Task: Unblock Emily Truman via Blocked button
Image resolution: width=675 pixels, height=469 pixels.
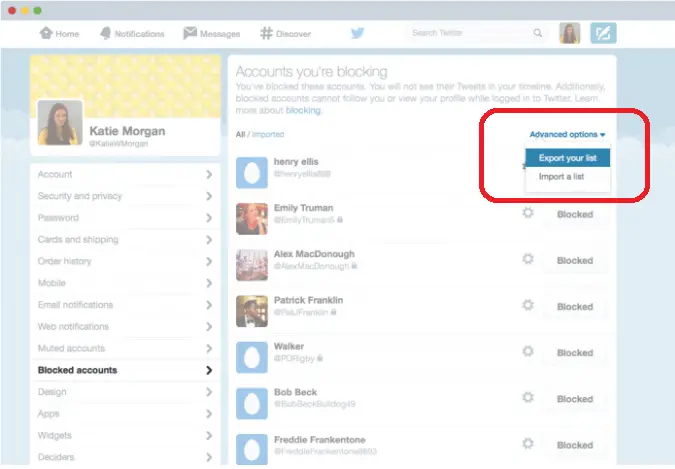Action: pos(575,214)
